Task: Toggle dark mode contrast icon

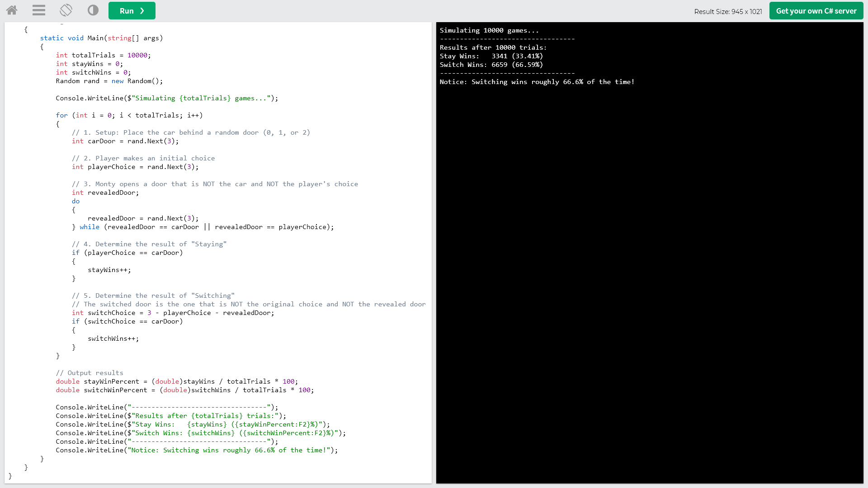Action: [93, 10]
